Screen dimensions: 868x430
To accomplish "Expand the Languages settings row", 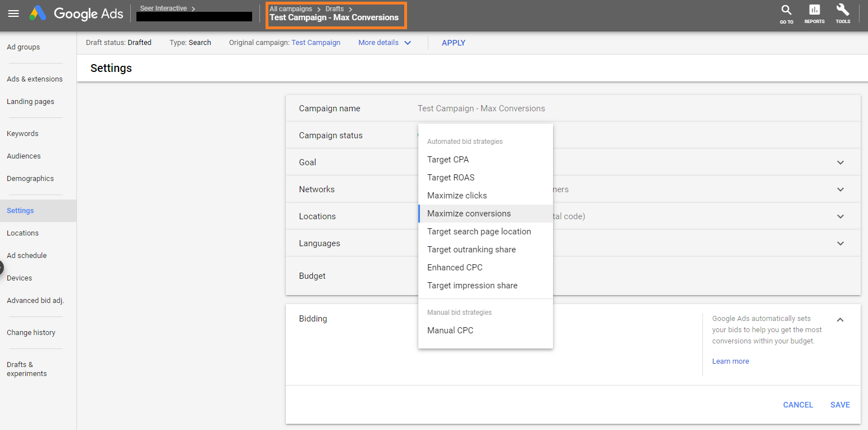I will click(840, 243).
